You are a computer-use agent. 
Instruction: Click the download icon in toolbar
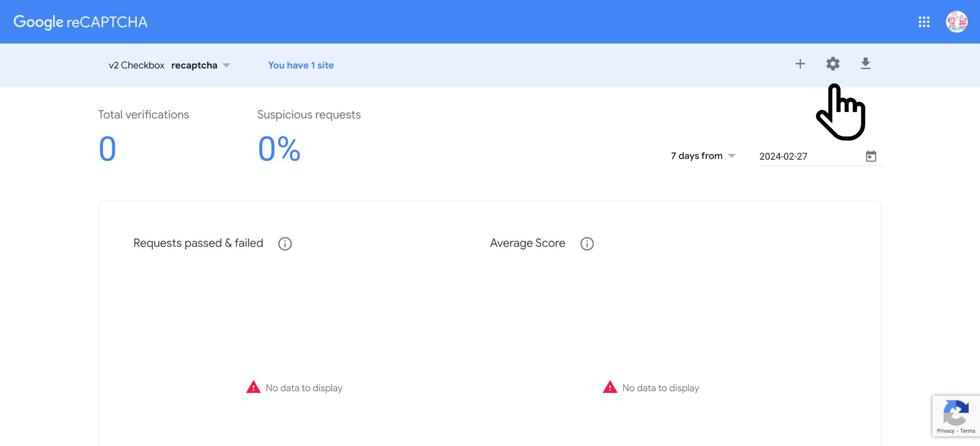tap(865, 64)
